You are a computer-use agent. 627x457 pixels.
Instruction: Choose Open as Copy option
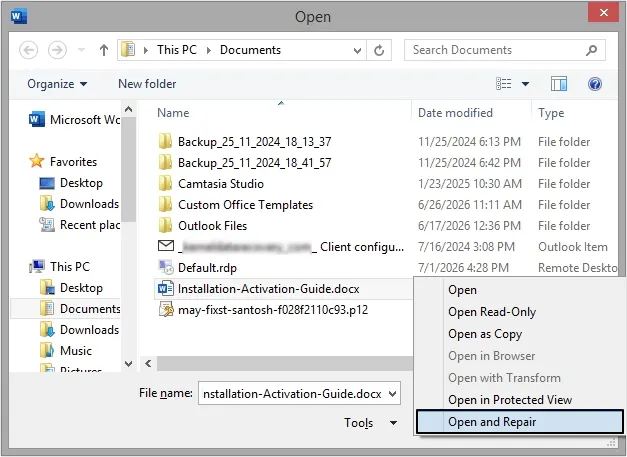point(485,333)
